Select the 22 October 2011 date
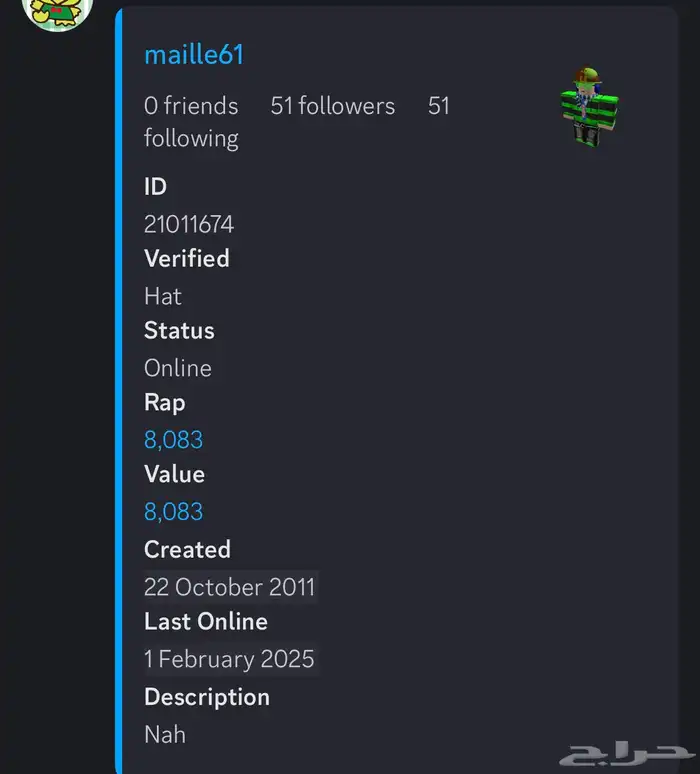 tap(230, 587)
